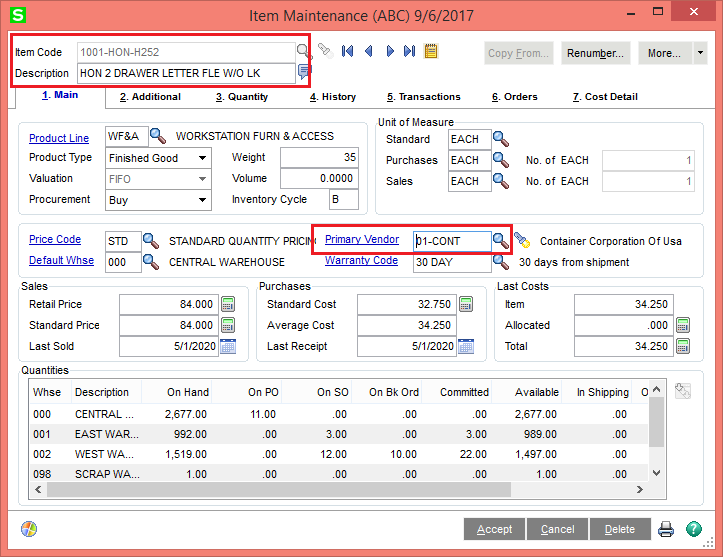This screenshot has width=723, height=557.
Task: Click the Cancel button
Action: pos(557,529)
